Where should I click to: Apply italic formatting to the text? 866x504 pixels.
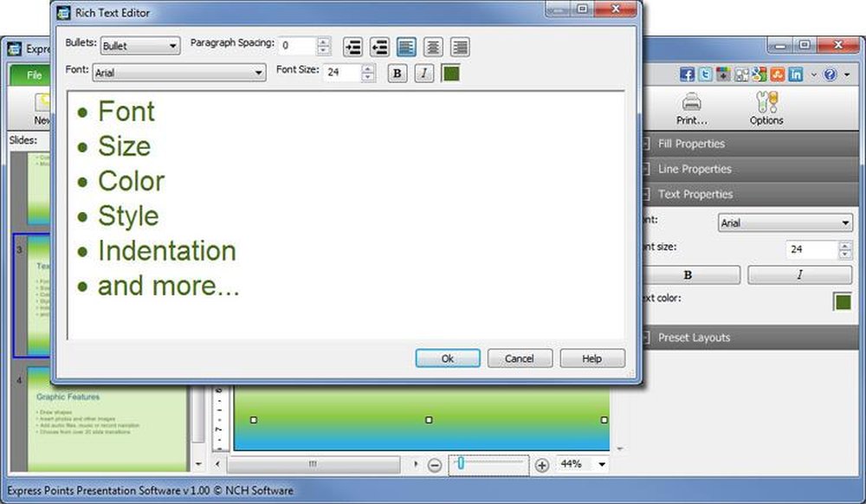point(423,74)
